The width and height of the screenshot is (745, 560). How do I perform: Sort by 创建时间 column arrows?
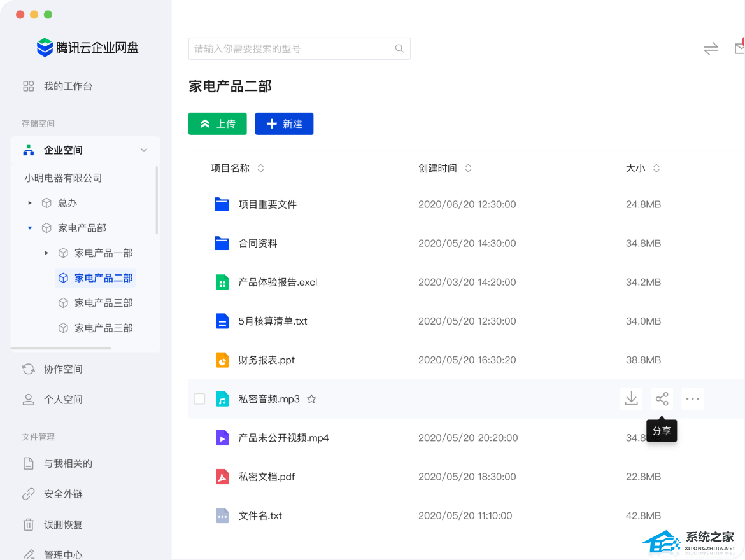[469, 168]
